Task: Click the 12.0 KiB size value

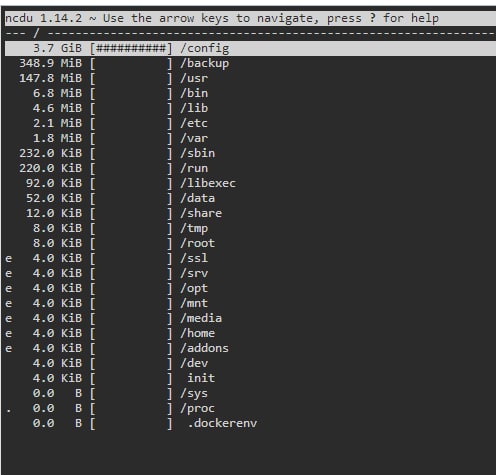Action: (x=54, y=213)
